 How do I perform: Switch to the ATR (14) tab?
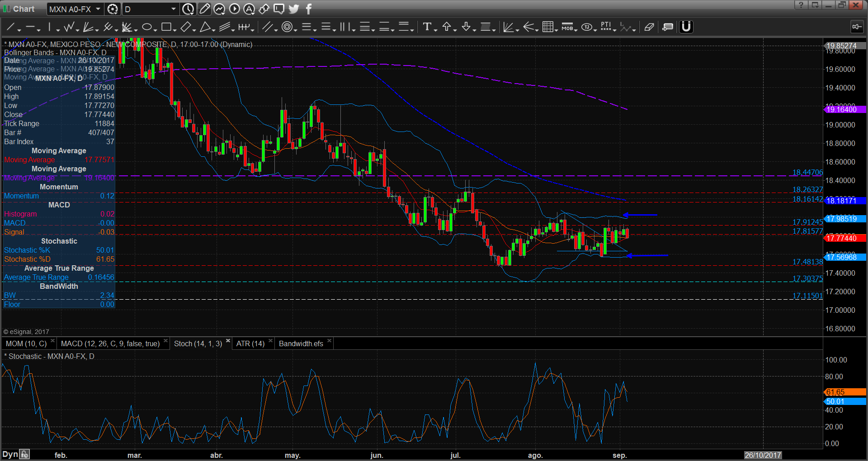tap(250, 343)
